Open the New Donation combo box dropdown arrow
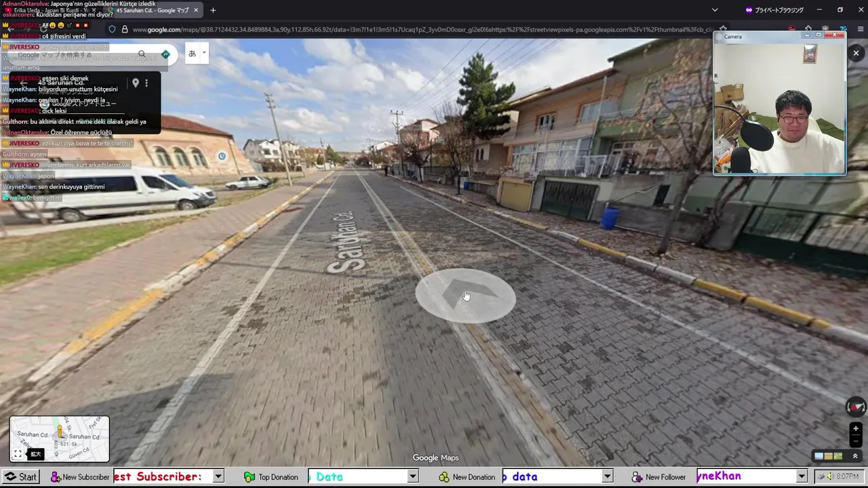Image resolution: width=868 pixels, height=488 pixels. click(x=608, y=477)
